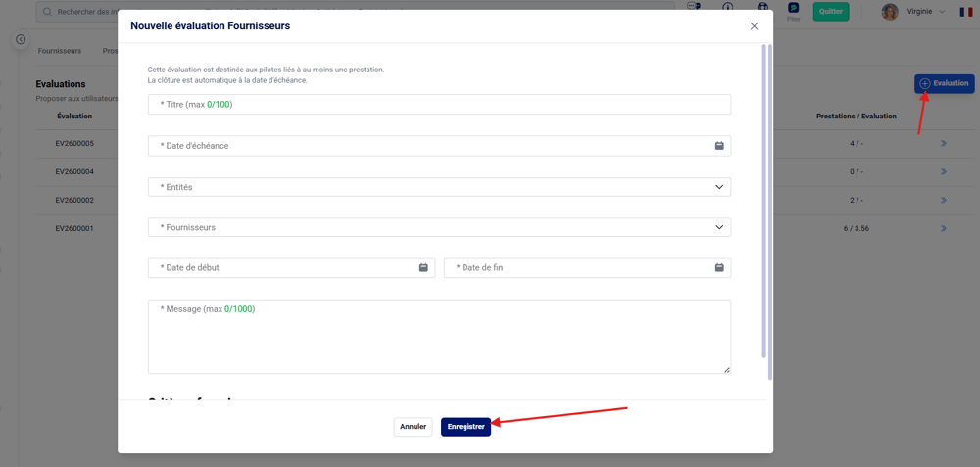Image resolution: width=980 pixels, height=467 pixels.
Task: Focus the Titre input field
Action: coord(439,105)
